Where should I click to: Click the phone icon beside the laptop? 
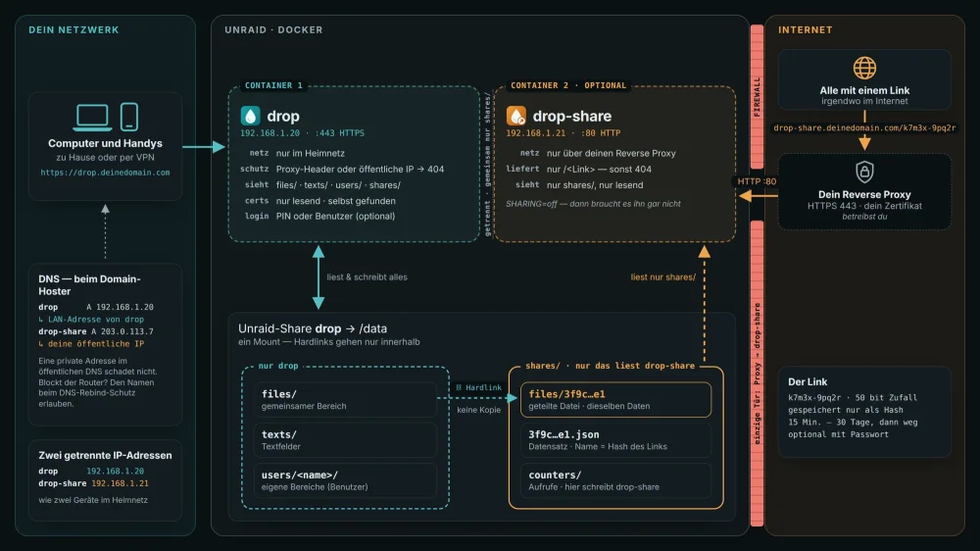tap(129, 117)
